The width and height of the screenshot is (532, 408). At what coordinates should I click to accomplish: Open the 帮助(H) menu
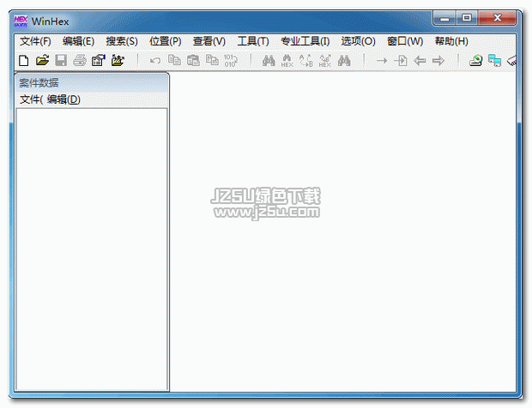(451, 41)
